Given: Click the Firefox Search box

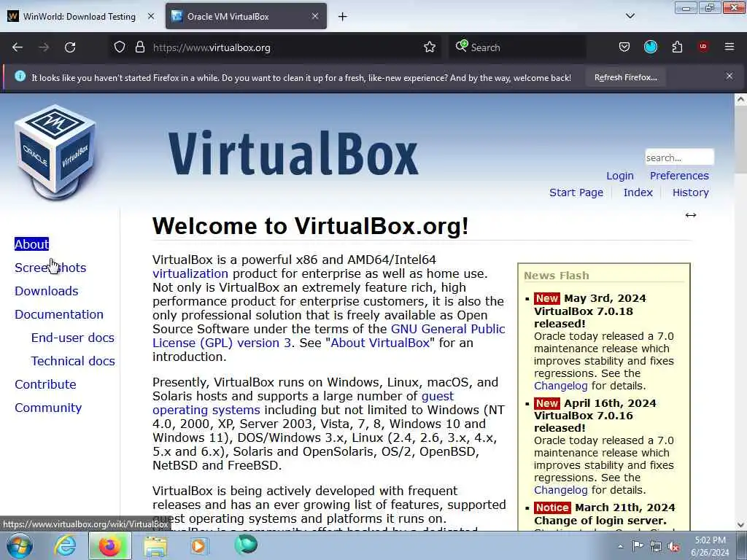Looking at the screenshot, I should 517,47.
